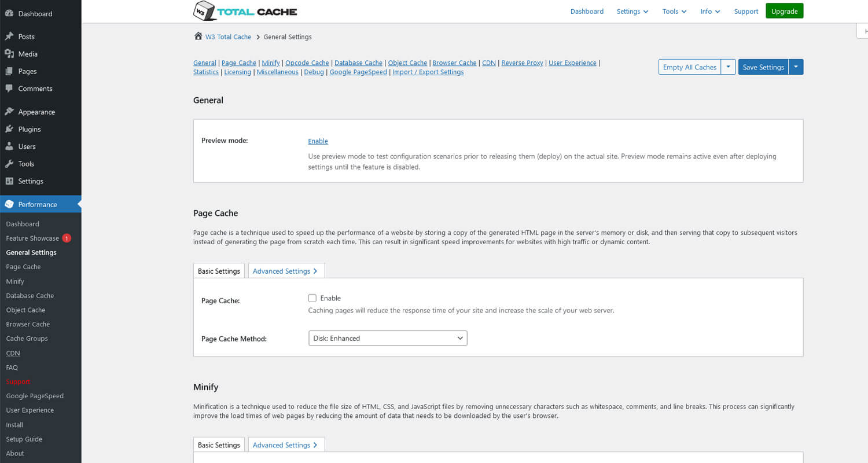Open Setup Guide in sidebar submenu
Image resolution: width=868 pixels, height=463 pixels.
click(x=24, y=439)
